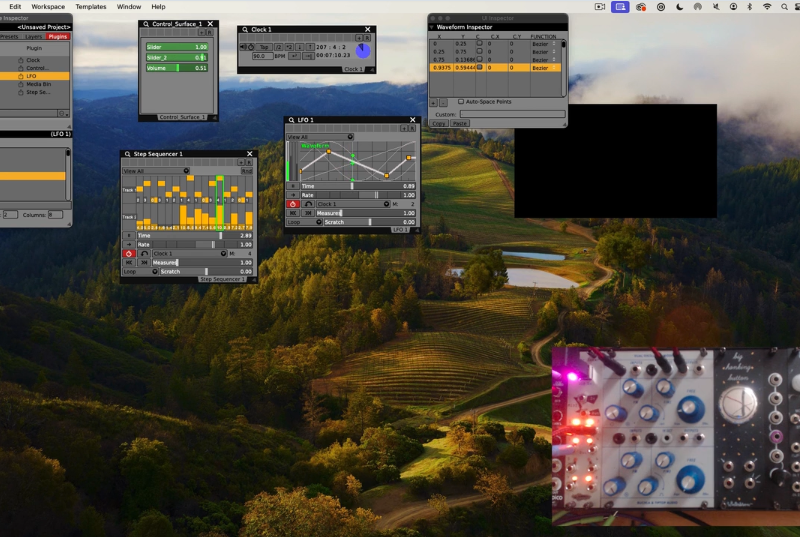
Task: Click the speaker icon in Clock 1
Action: [243, 47]
